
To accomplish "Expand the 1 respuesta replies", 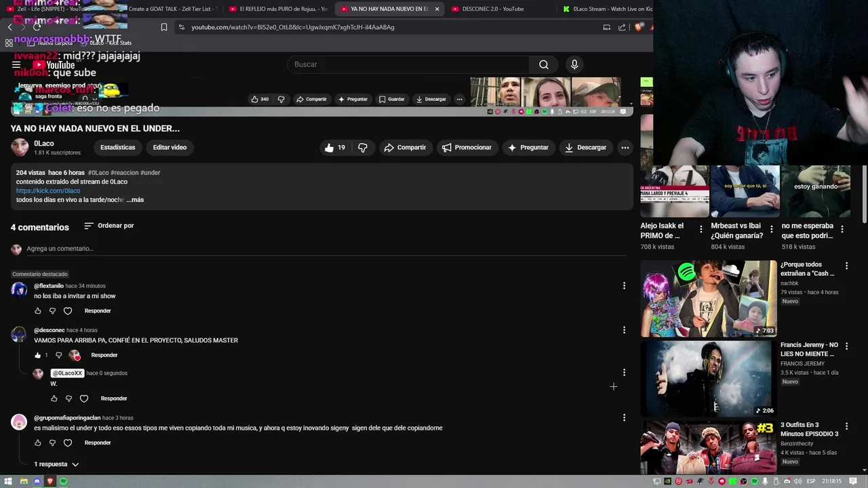I will (56, 464).
